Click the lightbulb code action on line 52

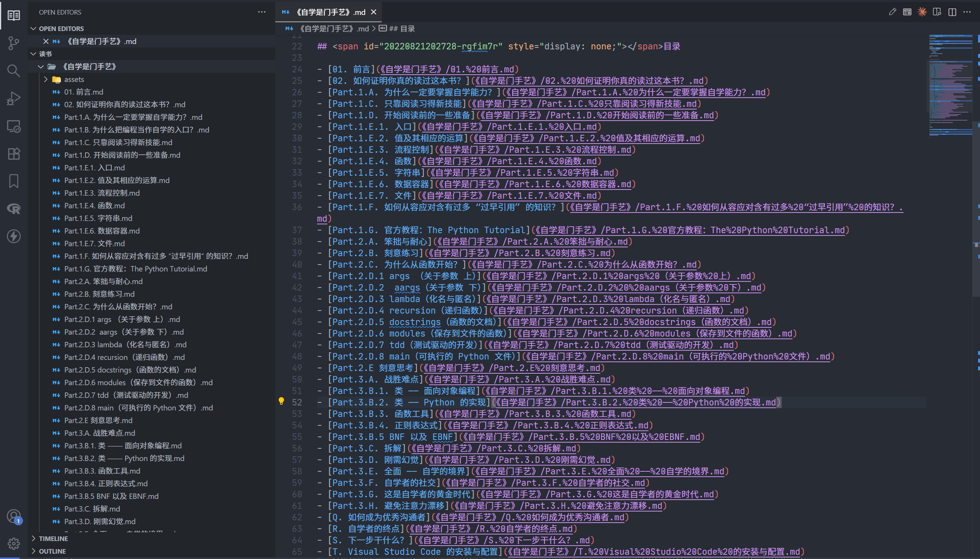pyautogui.click(x=281, y=401)
